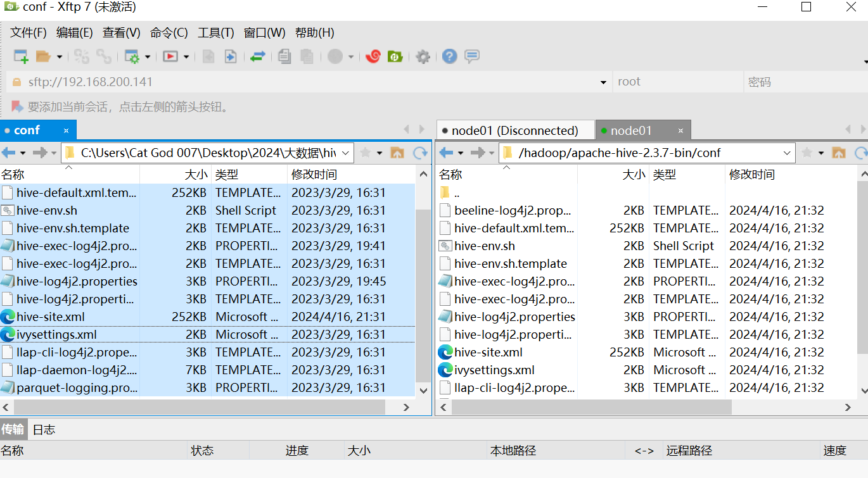Close the active node01 tab
This screenshot has height=478, width=868.
pyautogui.click(x=681, y=130)
